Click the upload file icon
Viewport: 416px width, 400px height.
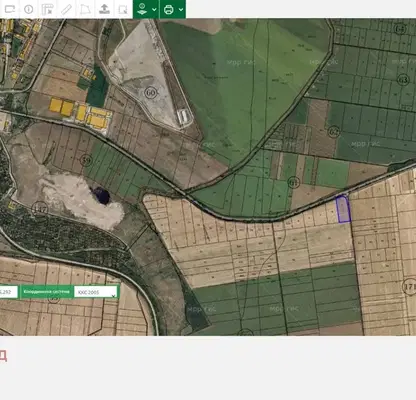(x=105, y=9)
